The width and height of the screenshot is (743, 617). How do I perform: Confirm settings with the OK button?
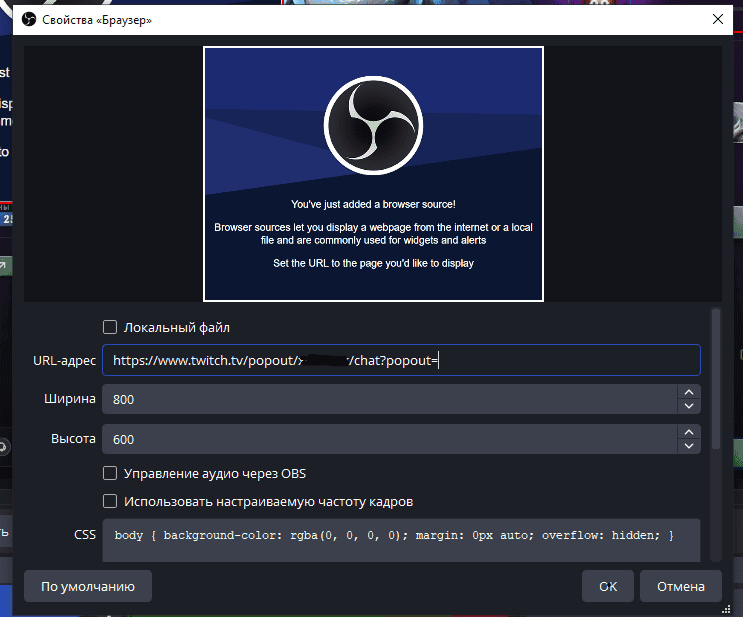[x=607, y=587]
